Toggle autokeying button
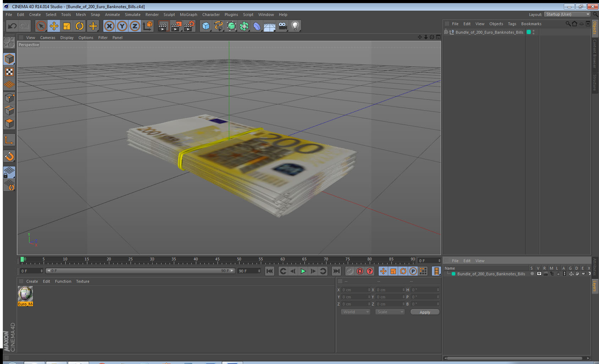The width and height of the screenshot is (599, 364). point(360,271)
